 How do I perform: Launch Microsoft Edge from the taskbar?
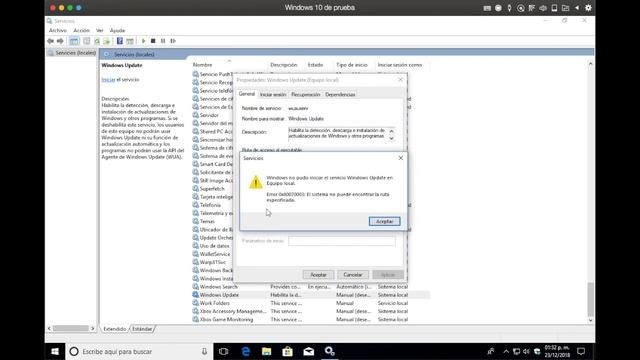(246, 351)
